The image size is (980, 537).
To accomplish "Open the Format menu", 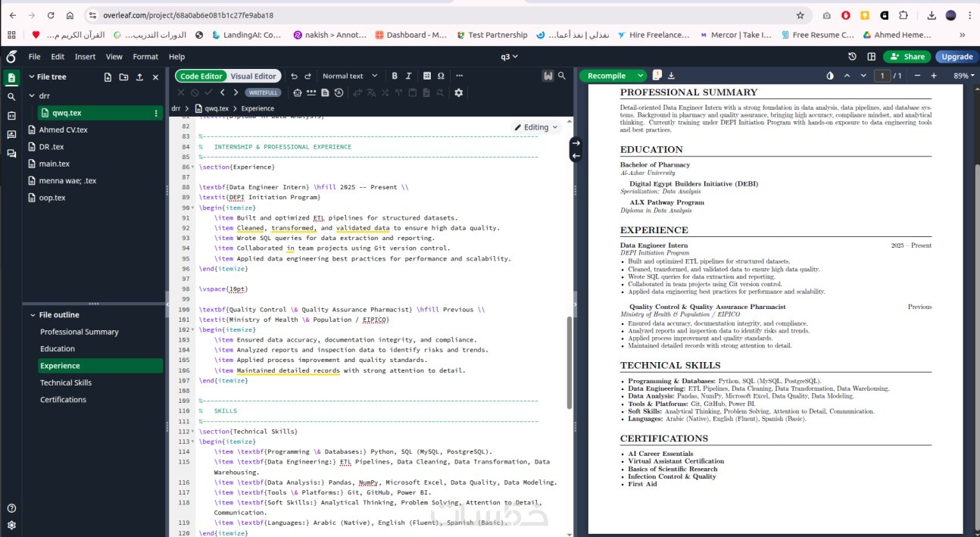I will [145, 57].
